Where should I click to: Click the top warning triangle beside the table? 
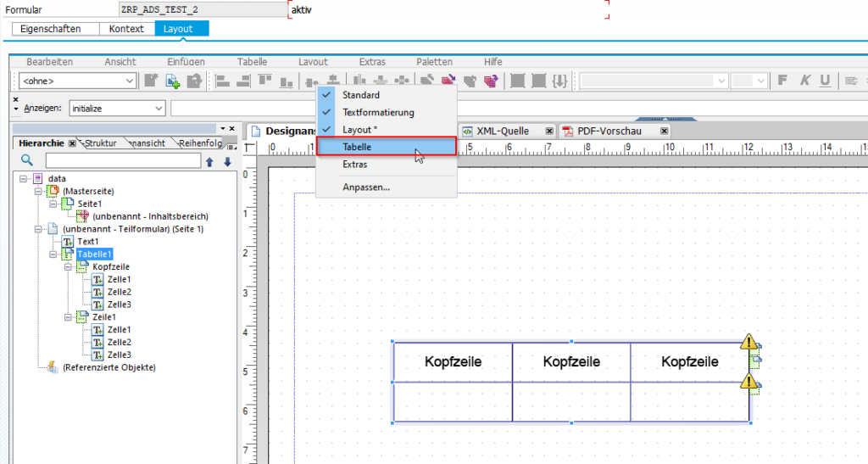click(x=748, y=342)
